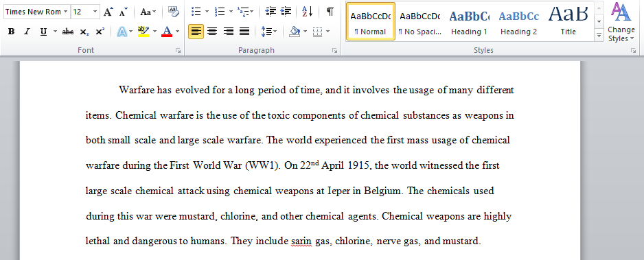
Task: Click the word Ieper in document
Action: coord(338,191)
